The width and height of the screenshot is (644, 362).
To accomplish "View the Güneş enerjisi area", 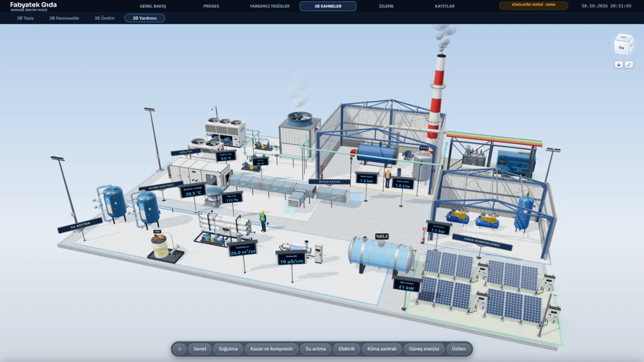I will click(x=424, y=349).
